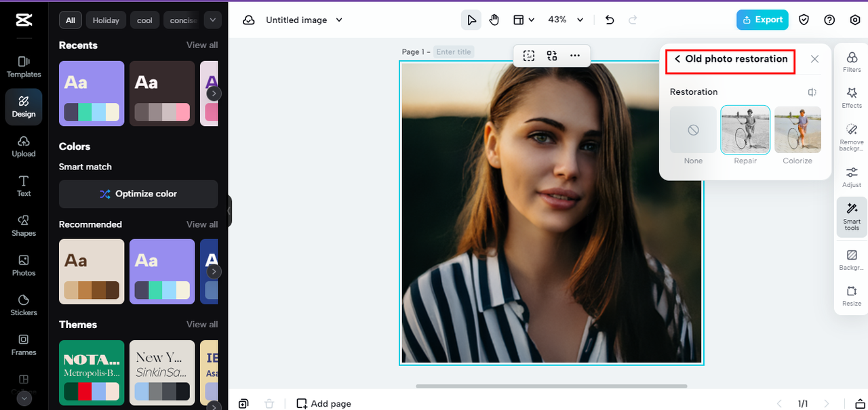
Task: Click the Export button
Action: pyautogui.click(x=762, y=20)
